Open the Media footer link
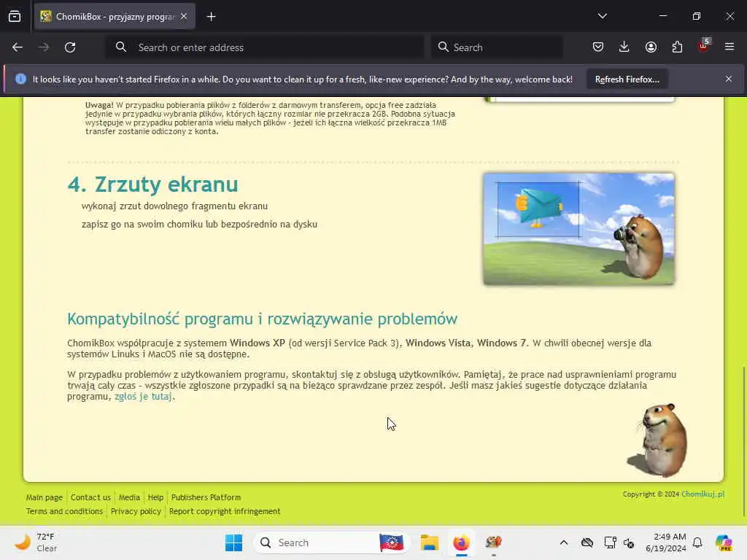The image size is (747, 560). point(129,497)
